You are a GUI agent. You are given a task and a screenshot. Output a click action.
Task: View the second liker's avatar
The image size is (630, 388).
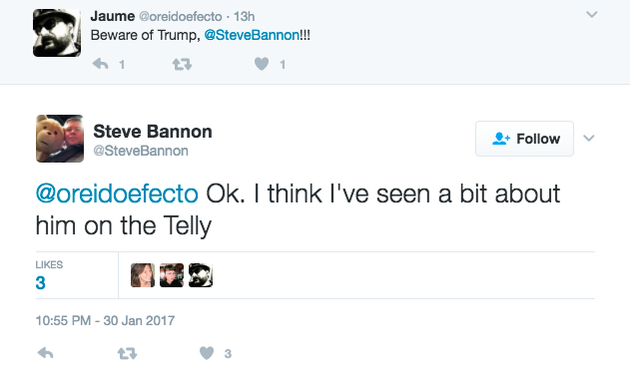tap(172, 275)
